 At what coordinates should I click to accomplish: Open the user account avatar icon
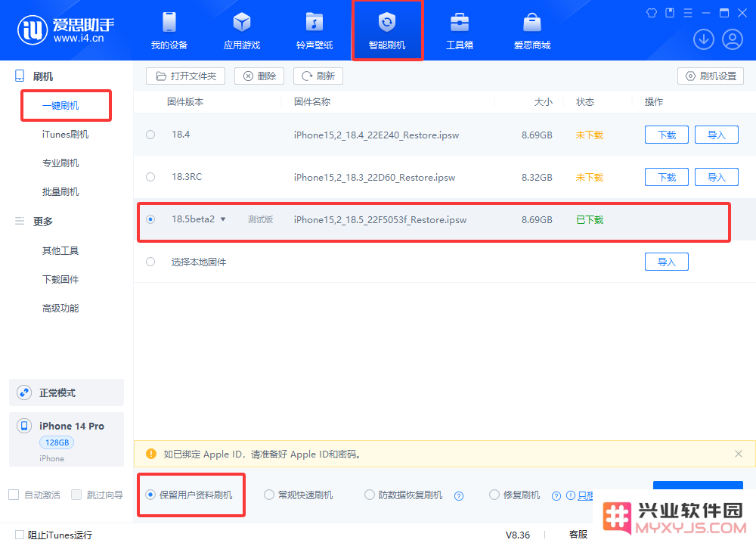pyautogui.click(x=732, y=39)
